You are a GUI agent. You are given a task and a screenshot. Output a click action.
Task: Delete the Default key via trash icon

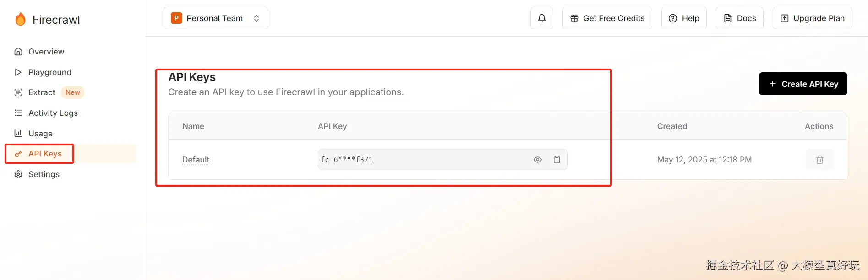tap(820, 160)
